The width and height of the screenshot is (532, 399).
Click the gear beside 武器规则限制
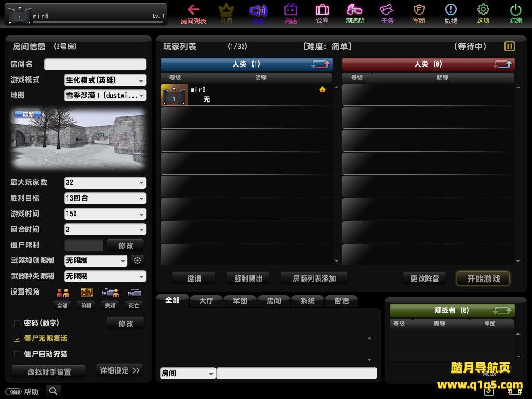[137, 261]
